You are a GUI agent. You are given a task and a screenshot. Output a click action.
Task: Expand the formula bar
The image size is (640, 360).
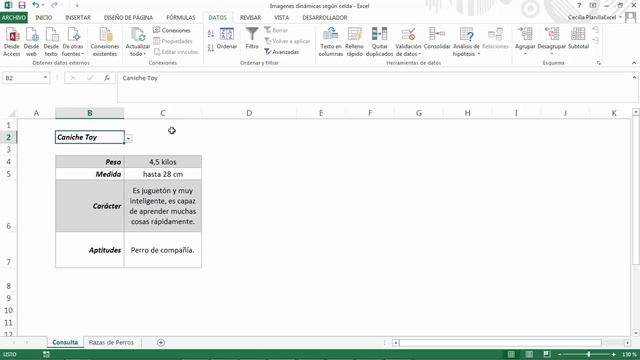634,77
